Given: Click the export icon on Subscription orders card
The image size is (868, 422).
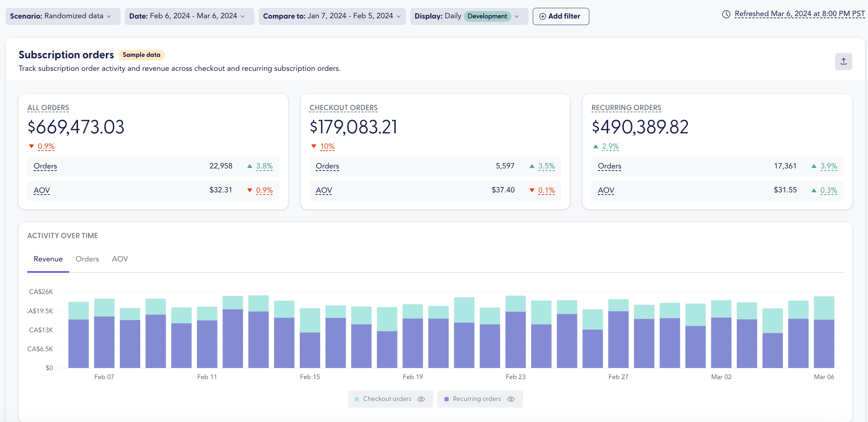Looking at the screenshot, I should click(843, 61).
